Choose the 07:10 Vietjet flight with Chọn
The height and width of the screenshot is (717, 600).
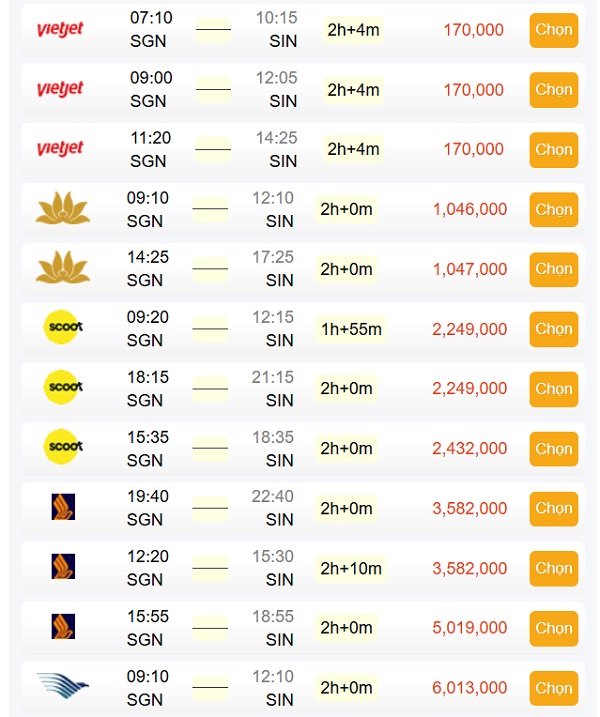click(x=554, y=30)
